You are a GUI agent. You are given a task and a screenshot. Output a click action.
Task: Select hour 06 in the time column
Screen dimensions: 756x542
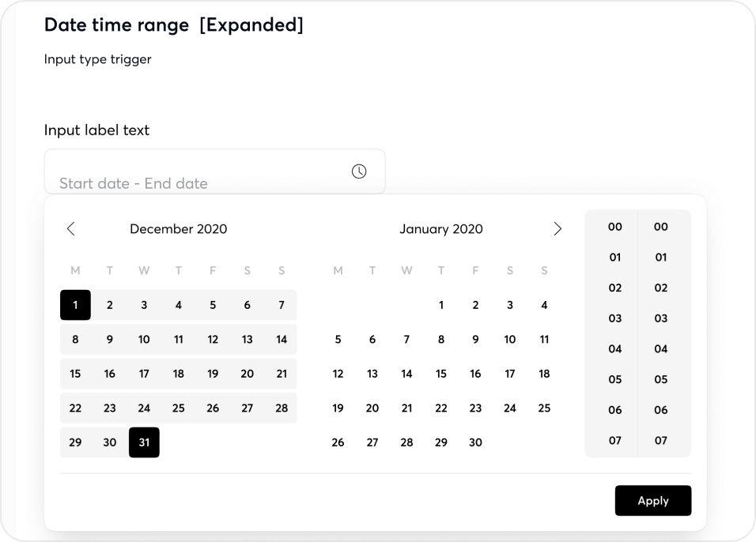click(614, 410)
